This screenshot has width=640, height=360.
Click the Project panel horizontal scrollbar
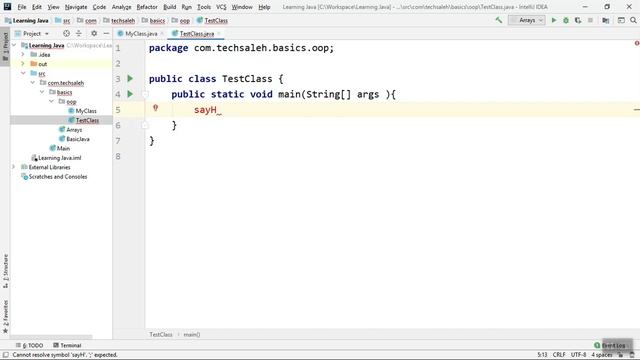click(x=51, y=337)
